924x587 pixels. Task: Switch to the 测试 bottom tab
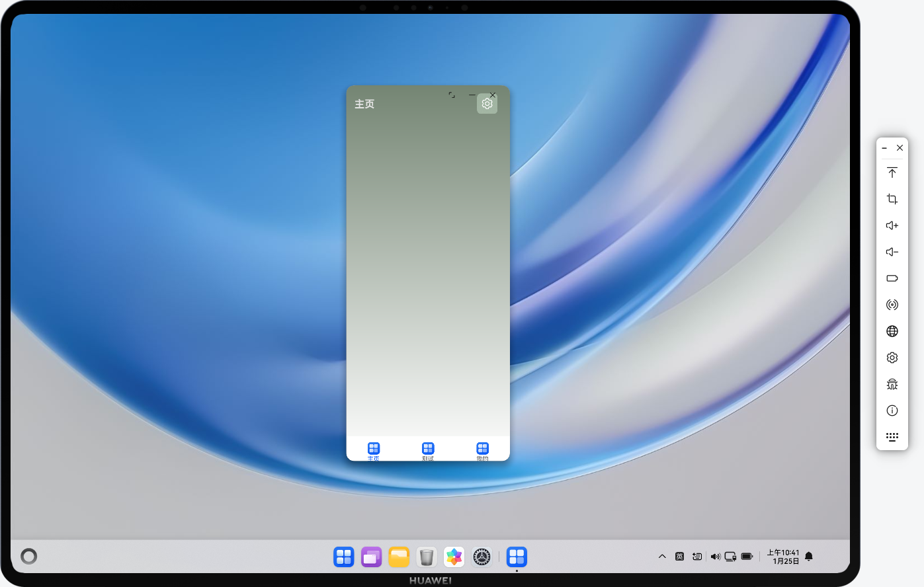pos(428,451)
